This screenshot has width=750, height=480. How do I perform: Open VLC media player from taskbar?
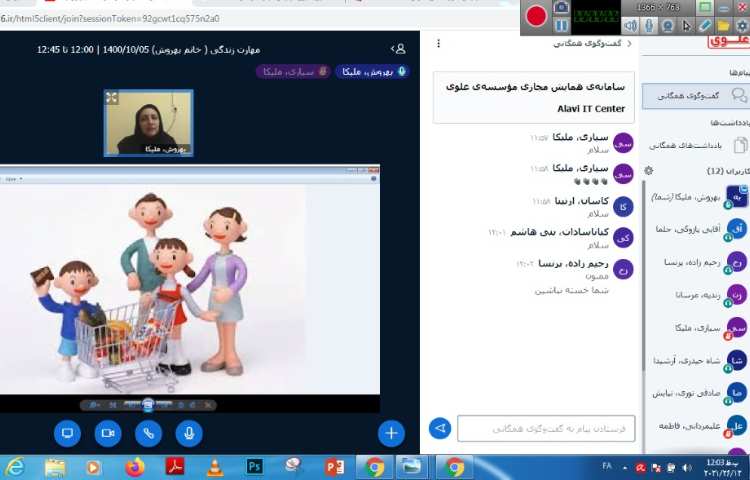(x=215, y=467)
